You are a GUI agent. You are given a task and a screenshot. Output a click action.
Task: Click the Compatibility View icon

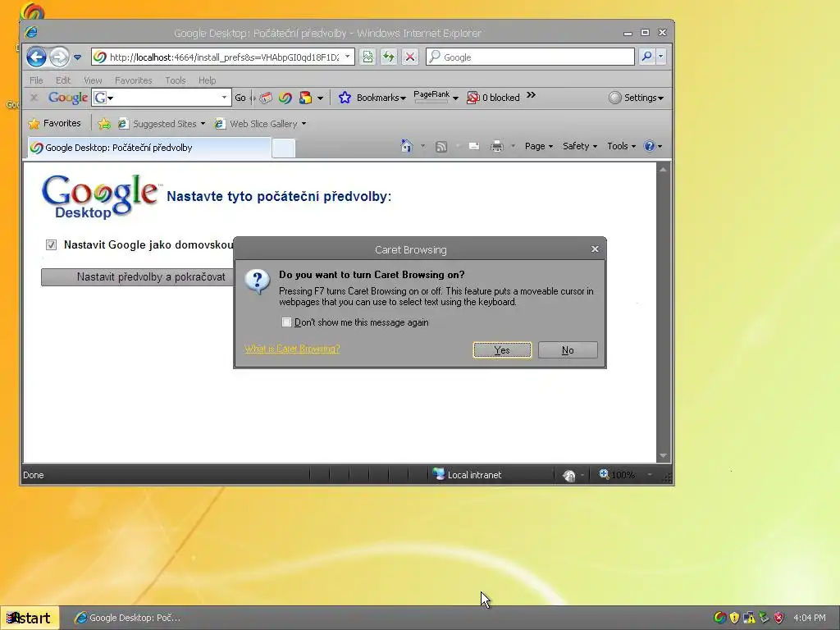pyautogui.click(x=367, y=57)
